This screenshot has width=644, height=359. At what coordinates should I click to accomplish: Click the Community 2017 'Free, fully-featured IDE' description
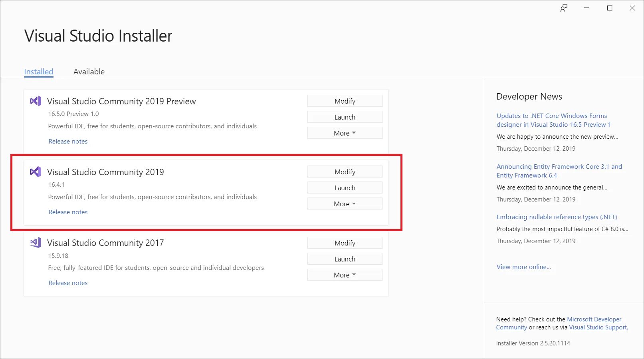(x=156, y=268)
